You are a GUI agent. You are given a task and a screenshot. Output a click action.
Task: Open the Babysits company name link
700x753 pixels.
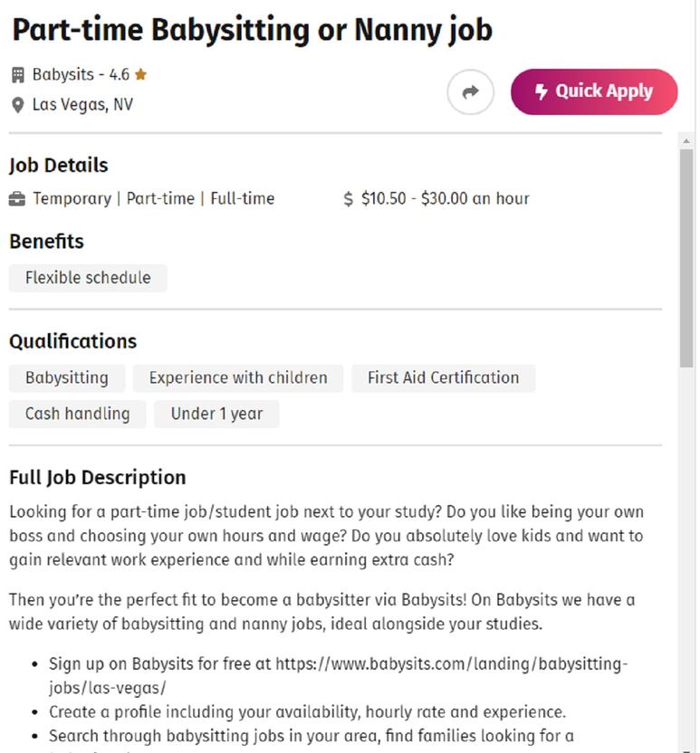[x=63, y=75]
